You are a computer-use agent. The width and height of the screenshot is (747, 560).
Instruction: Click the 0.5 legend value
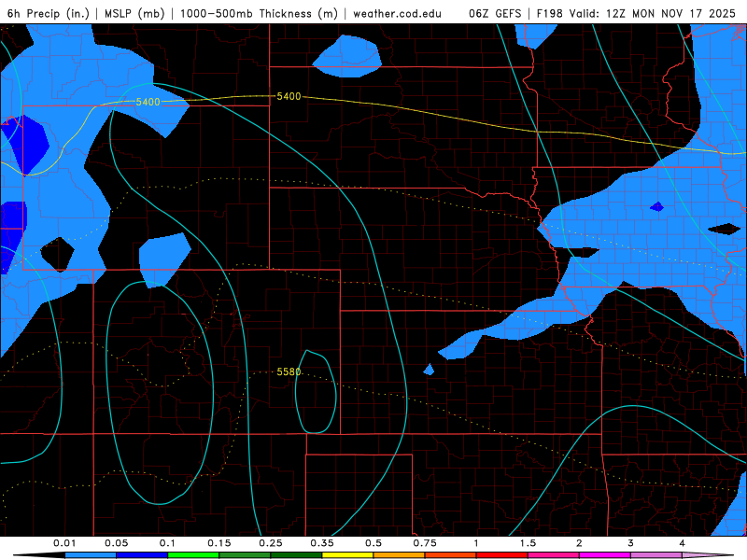[x=373, y=543]
